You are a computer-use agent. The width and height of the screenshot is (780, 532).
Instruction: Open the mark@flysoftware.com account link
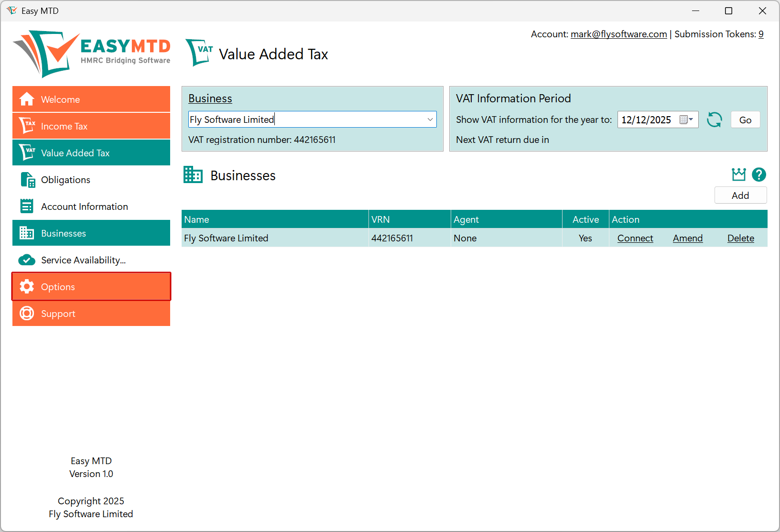(618, 34)
